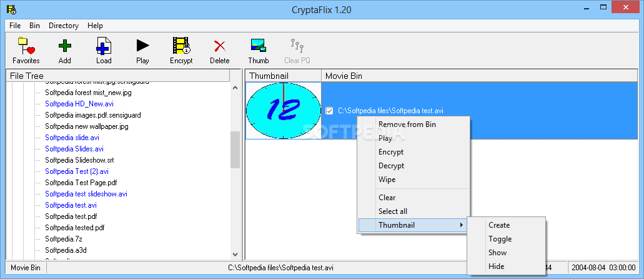The height and width of the screenshot is (279, 644).
Task: Choose Wipe in the context menu
Action: click(x=413, y=180)
